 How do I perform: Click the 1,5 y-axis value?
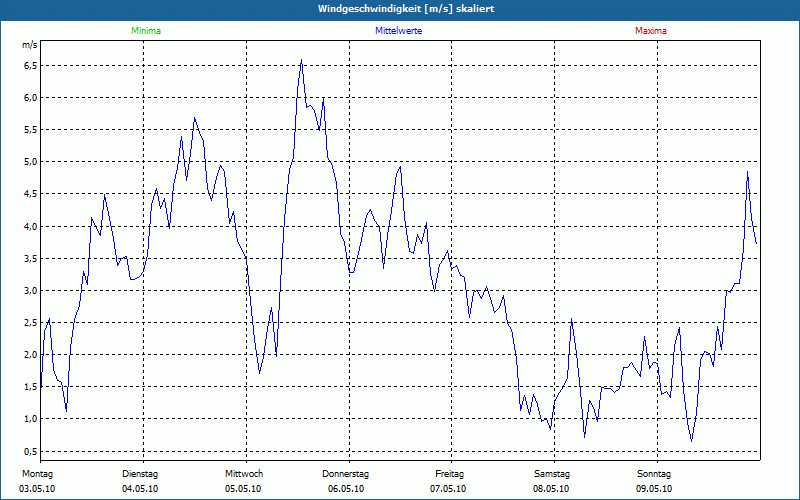(30, 387)
